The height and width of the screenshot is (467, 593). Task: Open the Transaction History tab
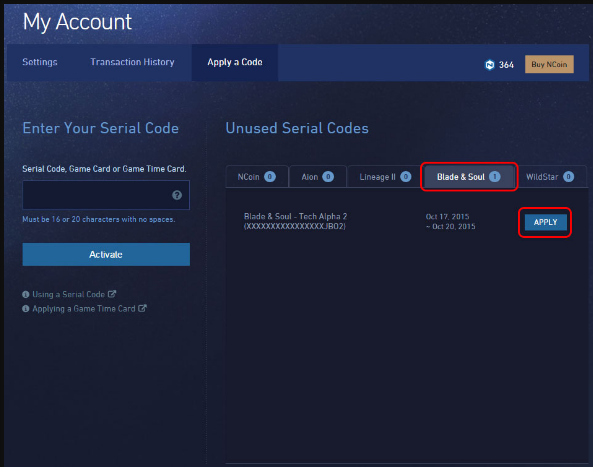132,62
